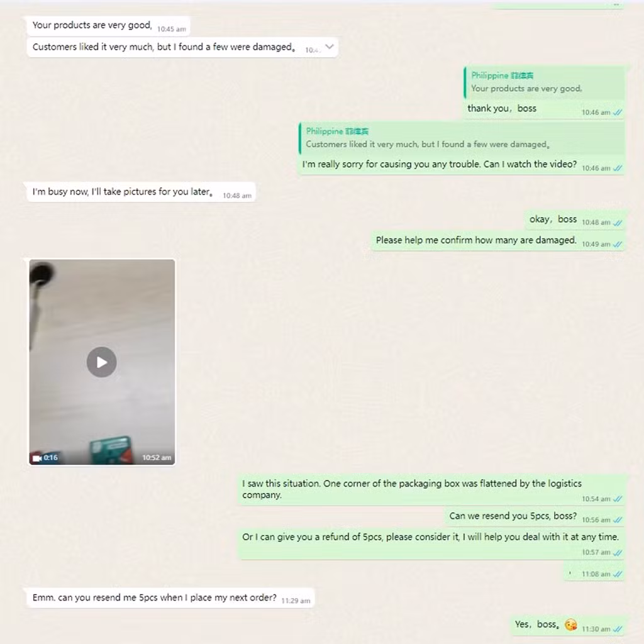644x644 pixels.
Task: Click ticks on 'Please help me confirm' message
Action: 618,245
